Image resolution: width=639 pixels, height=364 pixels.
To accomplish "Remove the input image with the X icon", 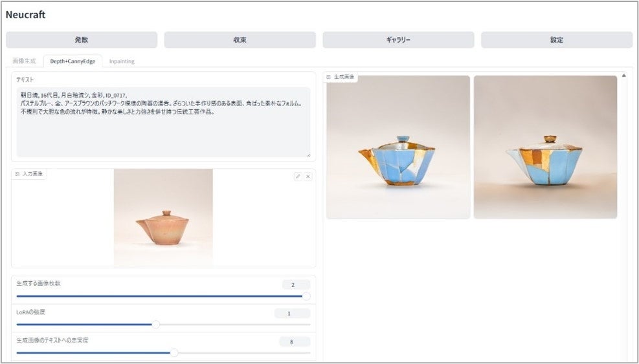I will pyautogui.click(x=308, y=177).
